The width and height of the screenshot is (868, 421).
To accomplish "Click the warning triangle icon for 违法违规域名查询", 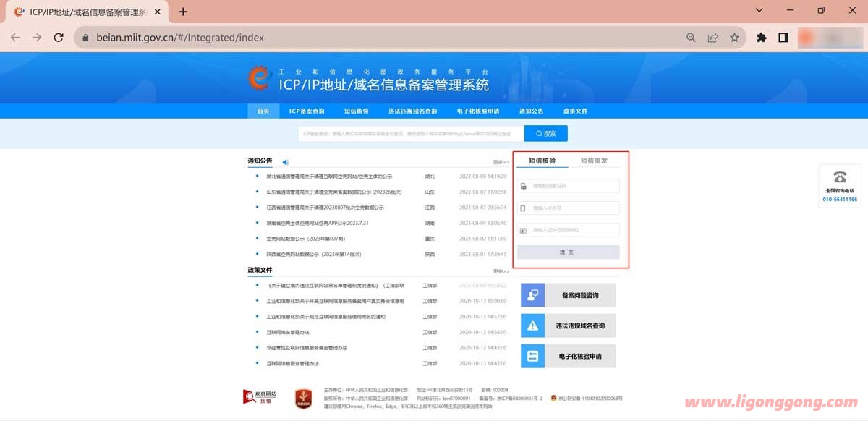I will pos(533,326).
